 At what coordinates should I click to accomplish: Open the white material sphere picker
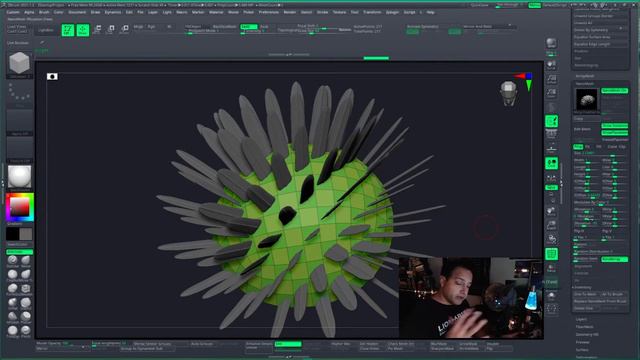19,177
